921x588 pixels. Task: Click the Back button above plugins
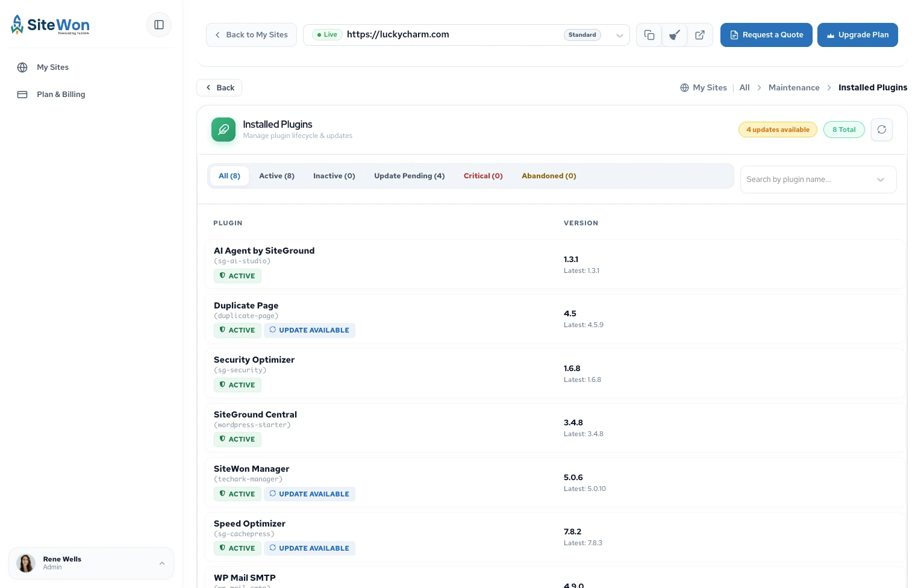tap(219, 88)
